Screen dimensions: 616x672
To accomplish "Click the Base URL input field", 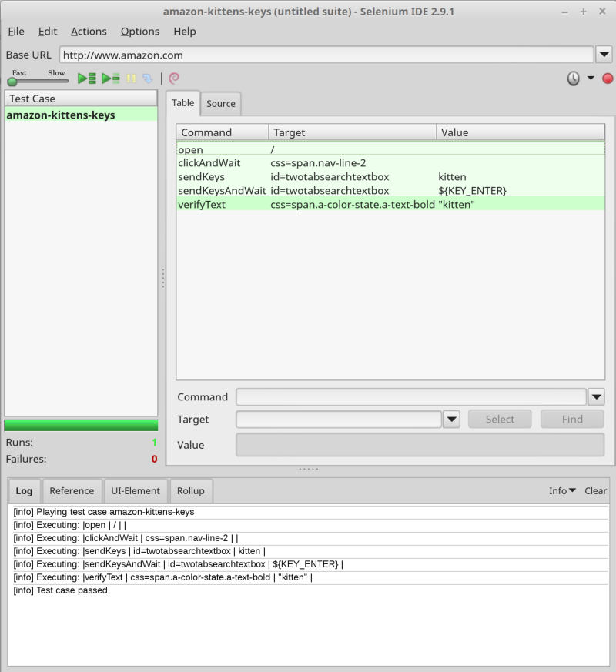I will pyautogui.click(x=326, y=55).
